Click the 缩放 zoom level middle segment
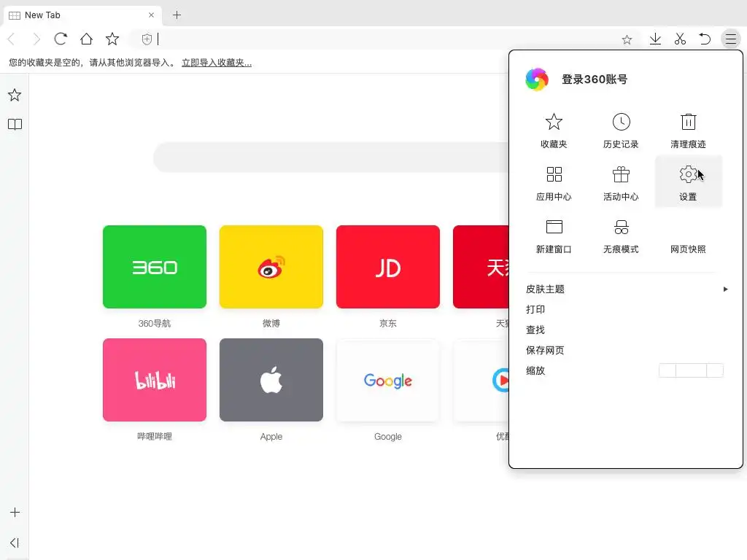 (692, 370)
